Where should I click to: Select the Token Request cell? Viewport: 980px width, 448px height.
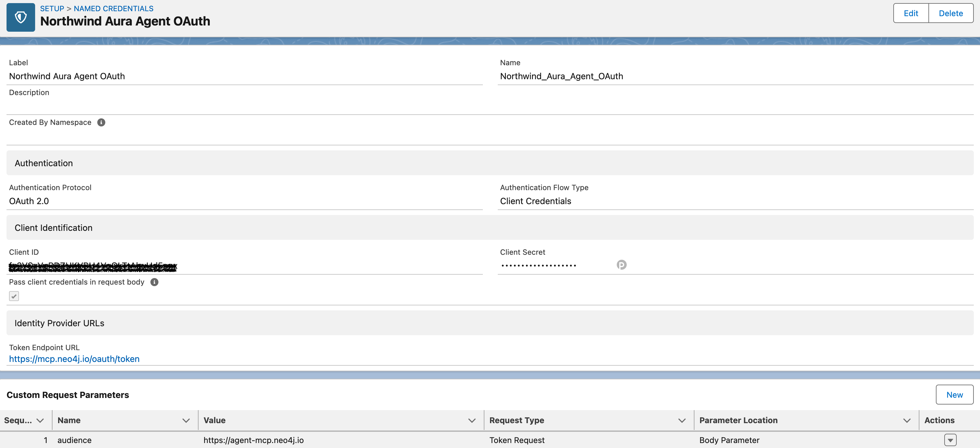[x=589, y=441]
